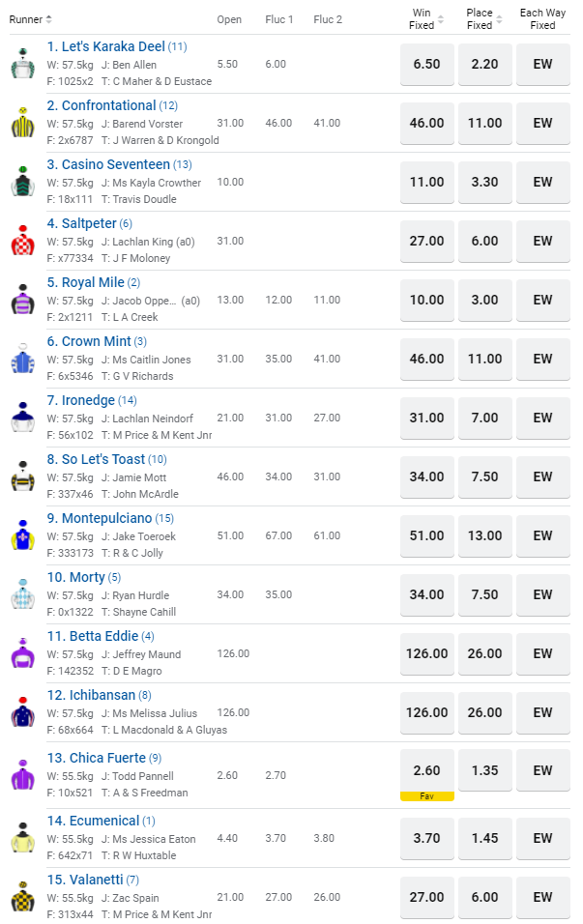Click Let's Karaka Deel jockey silks icon
Viewport: 583px width, 924px height.
(x=22, y=64)
